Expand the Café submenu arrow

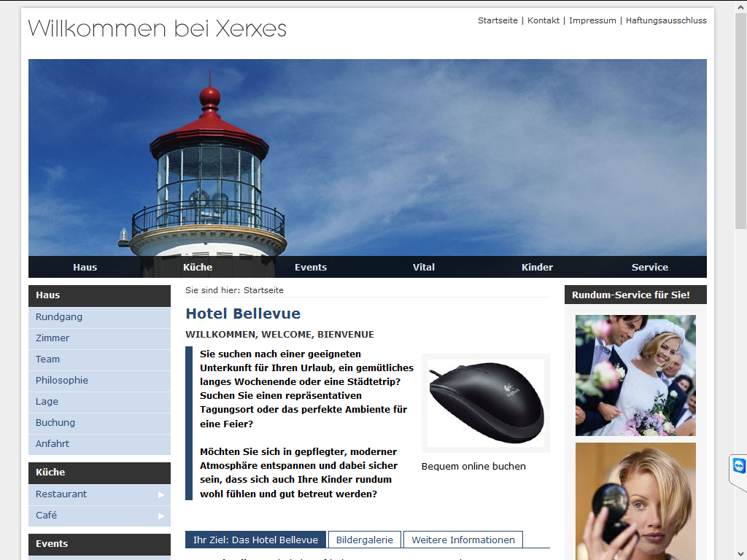tap(161, 516)
